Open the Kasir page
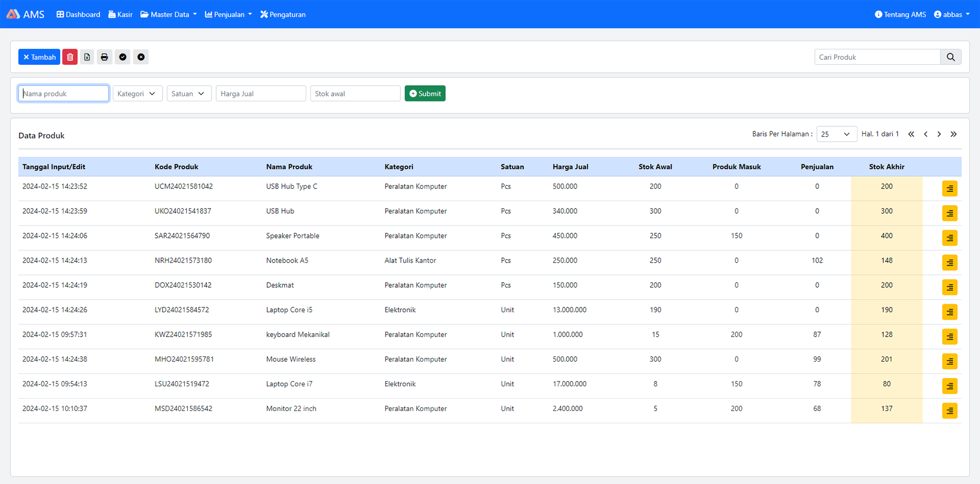 [x=120, y=14]
